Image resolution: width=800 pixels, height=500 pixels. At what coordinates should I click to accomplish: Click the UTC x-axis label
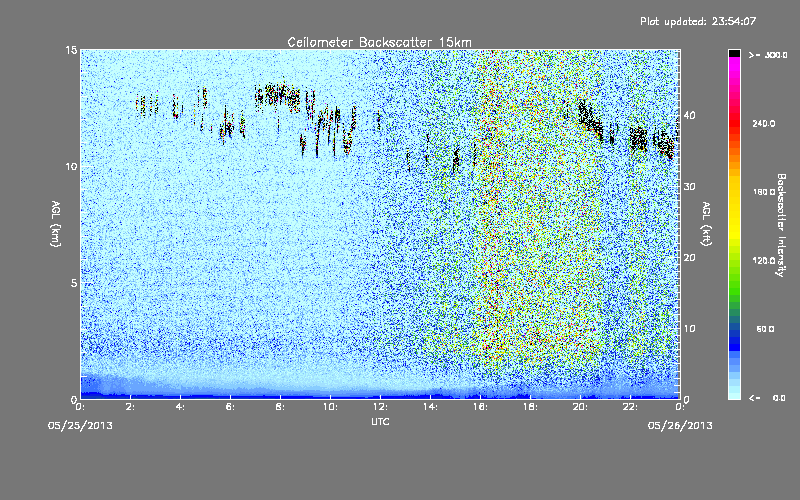(x=380, y=421)
